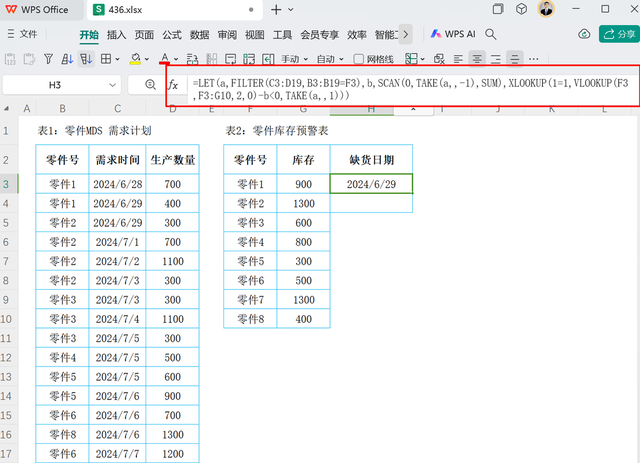Open the Name Box dropdown showing H3

tap(112, 85)
